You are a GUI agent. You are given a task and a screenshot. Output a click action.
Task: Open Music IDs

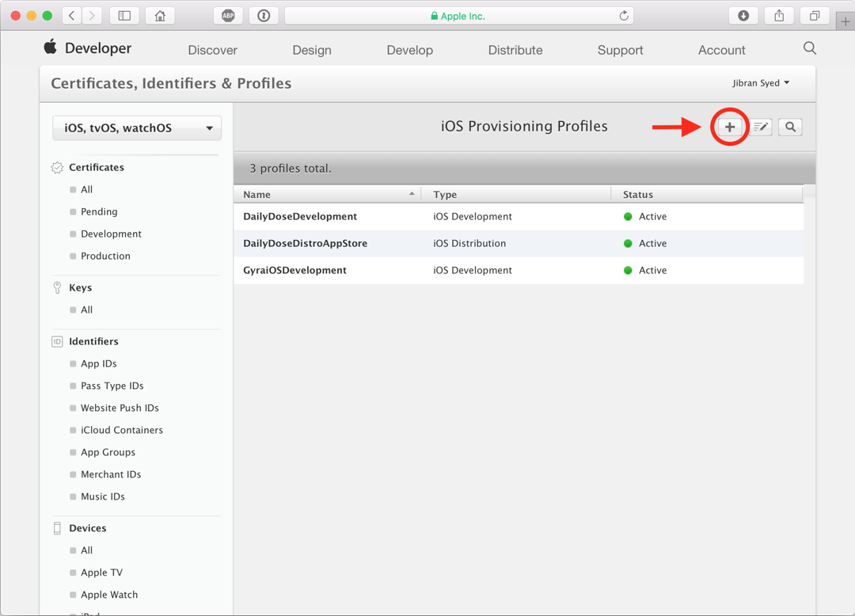[103, 496]
